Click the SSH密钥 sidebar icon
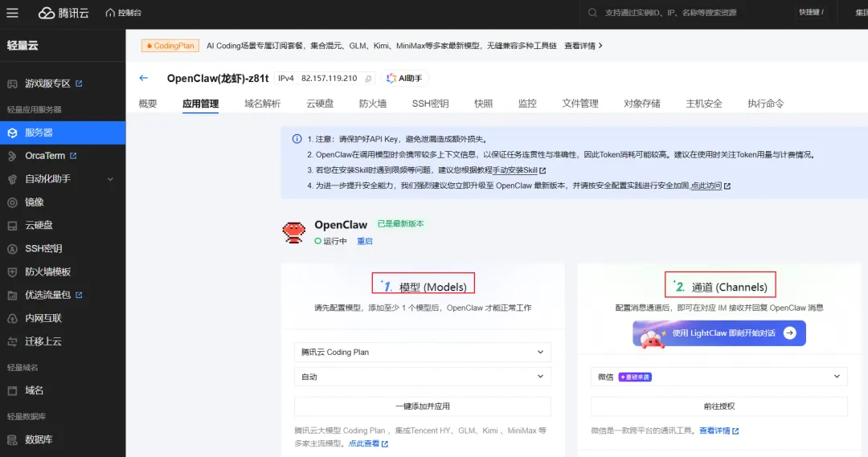Image resolution: width=868 pixels, height=457 pixels. (x=12, y=249)
